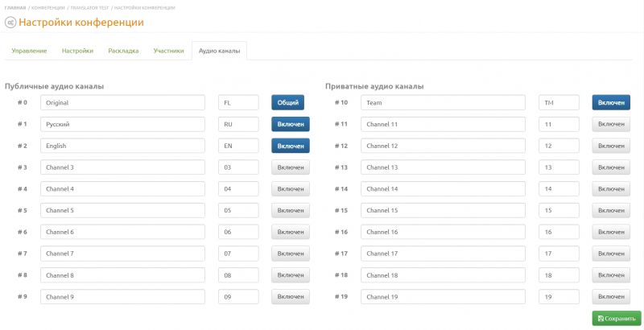The height and width of the screenshot is (330, 644).
Task: Click the 03 code field
Action: click(238, 167)
